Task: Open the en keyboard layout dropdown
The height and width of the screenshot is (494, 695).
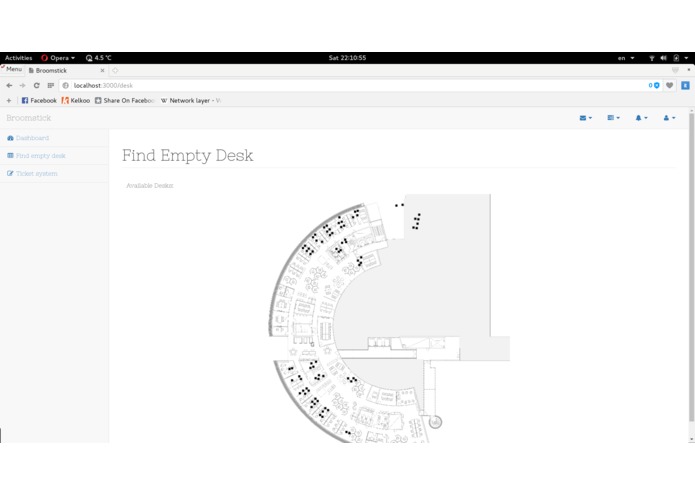Action: (x=626, y=58)
